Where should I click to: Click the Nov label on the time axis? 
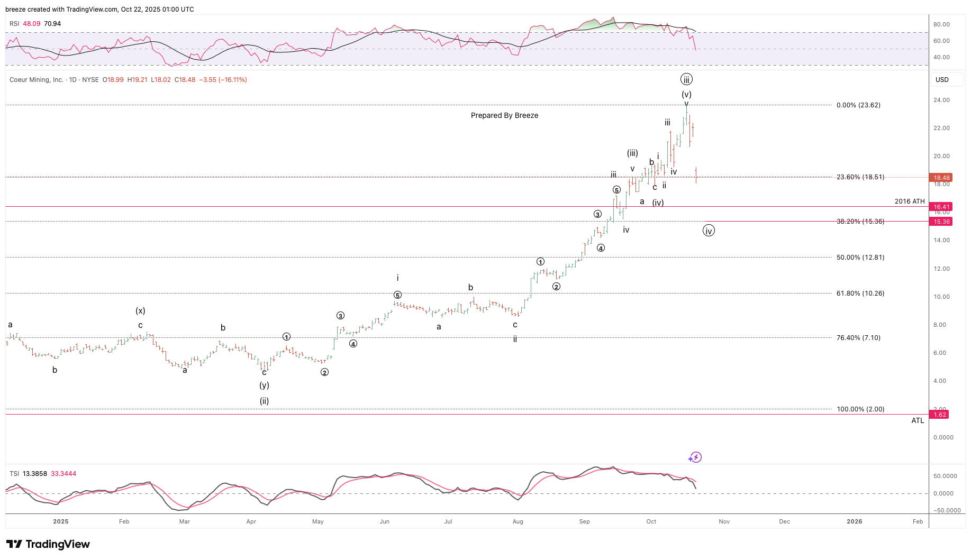click(724, 521)
